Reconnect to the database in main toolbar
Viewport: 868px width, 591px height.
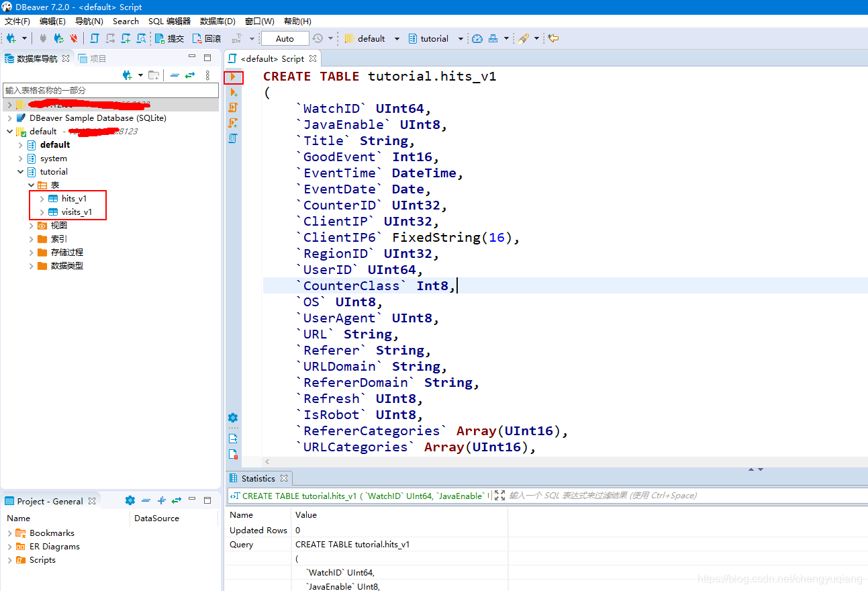pyautogui.click(x=59, y=38)
